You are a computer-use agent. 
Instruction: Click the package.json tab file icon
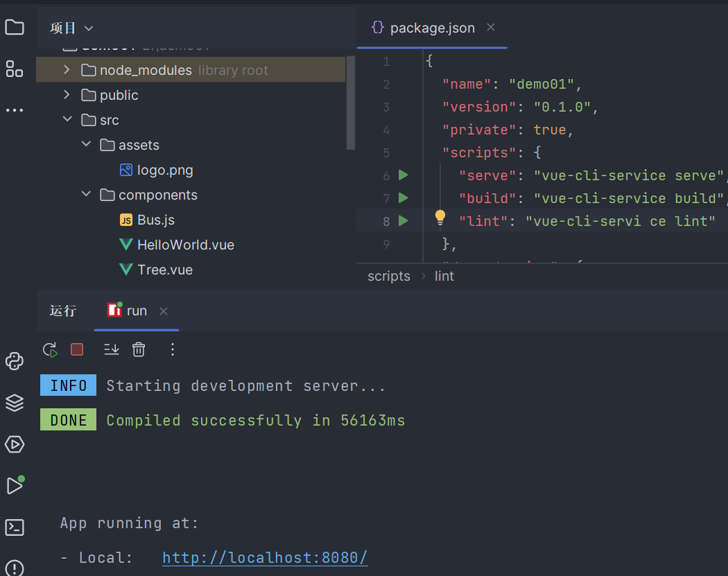377,28
